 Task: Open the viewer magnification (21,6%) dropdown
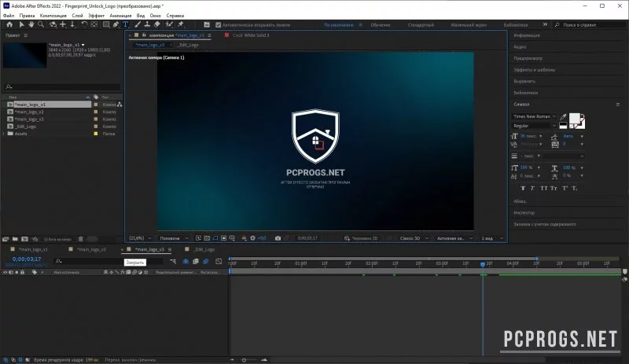point(140,238)
